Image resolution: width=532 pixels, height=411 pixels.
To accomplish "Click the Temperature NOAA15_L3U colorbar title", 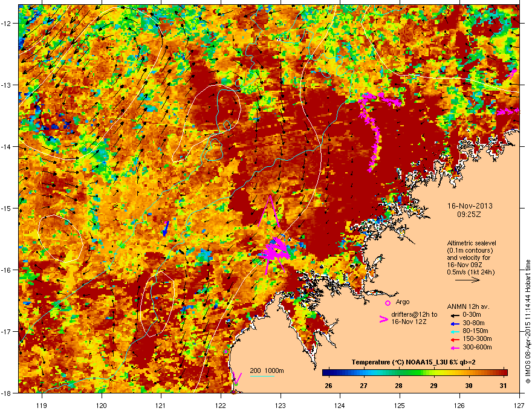I will [414, 362].
